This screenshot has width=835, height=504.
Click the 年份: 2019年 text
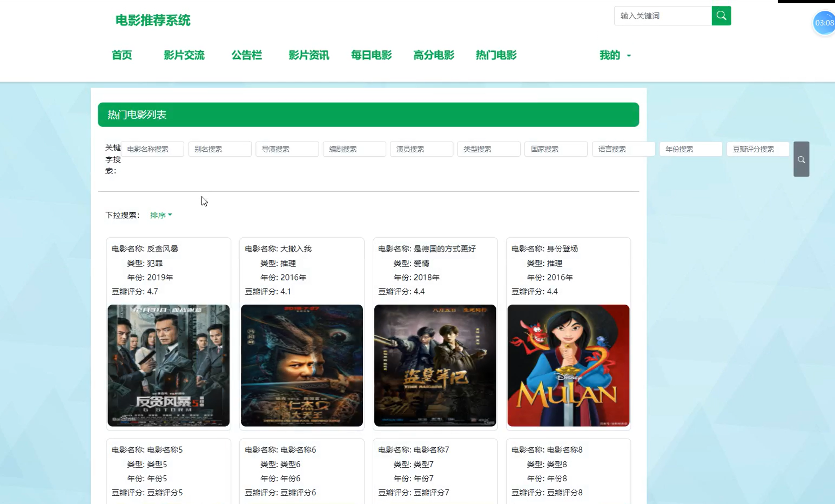coord(150,278)
